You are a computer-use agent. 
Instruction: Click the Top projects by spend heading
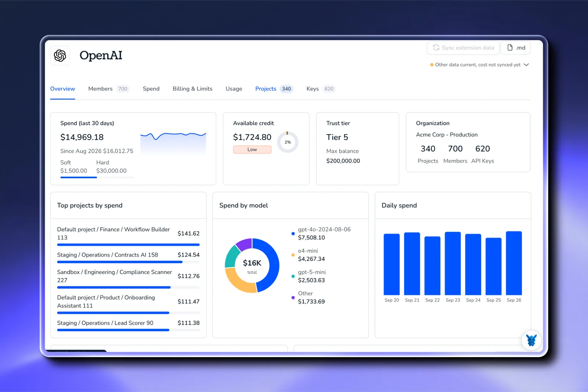coord(90,205)
